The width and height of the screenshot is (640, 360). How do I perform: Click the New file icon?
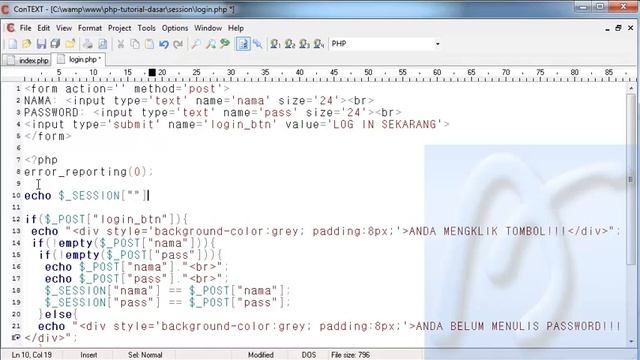13,44
